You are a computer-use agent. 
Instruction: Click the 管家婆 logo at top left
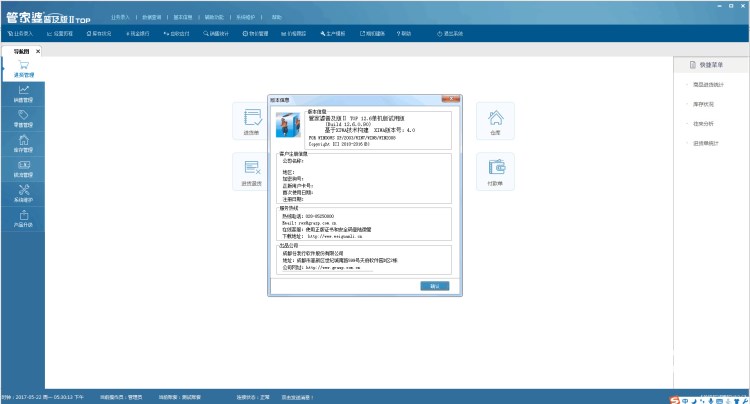point(48,18)
